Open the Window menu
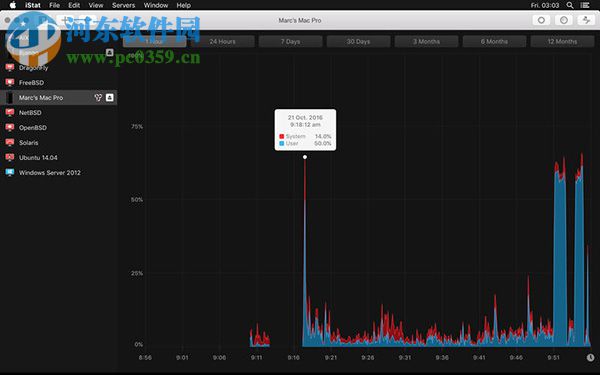The width and height of the screenshot is (600, 375). click(x=156, y=5)
